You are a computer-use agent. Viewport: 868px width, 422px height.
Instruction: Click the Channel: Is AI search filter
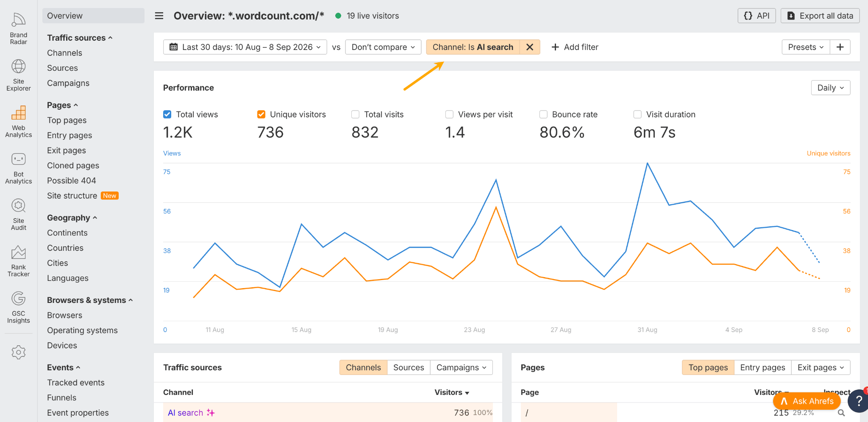tap(473, 47)
